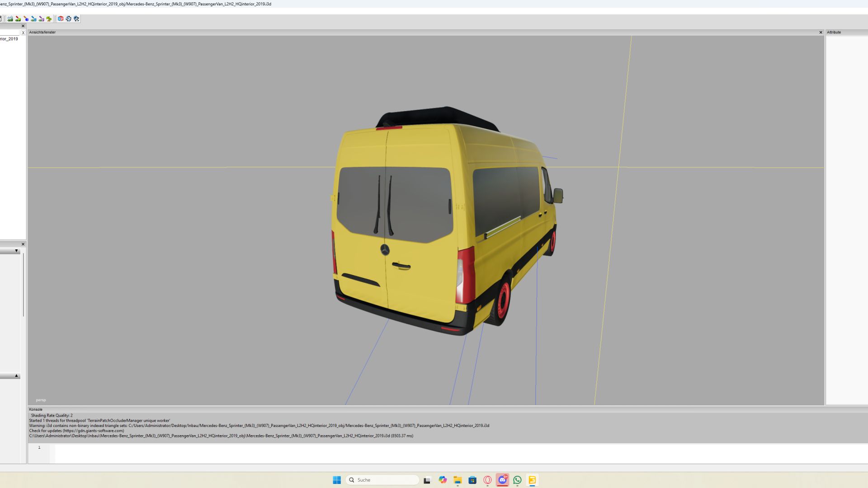Click the green plant placement tool icon
The height and width of the screenshot is (488, 868).
[x=49, y=19]
